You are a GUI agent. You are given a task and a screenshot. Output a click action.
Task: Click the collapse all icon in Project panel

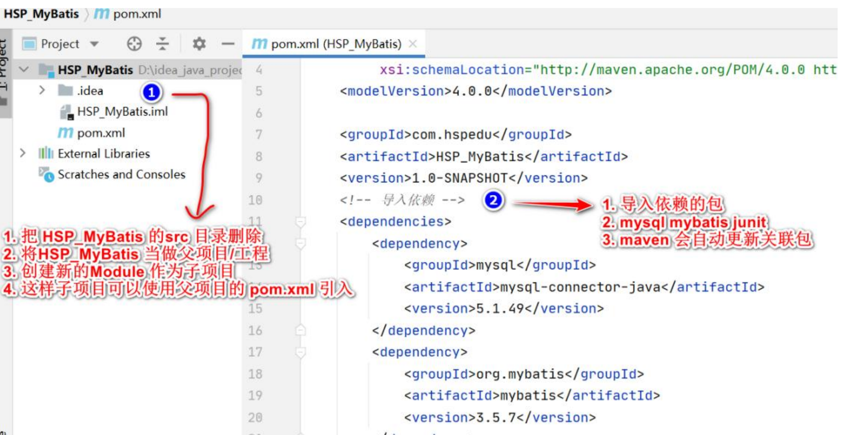[x=163, y=44]
